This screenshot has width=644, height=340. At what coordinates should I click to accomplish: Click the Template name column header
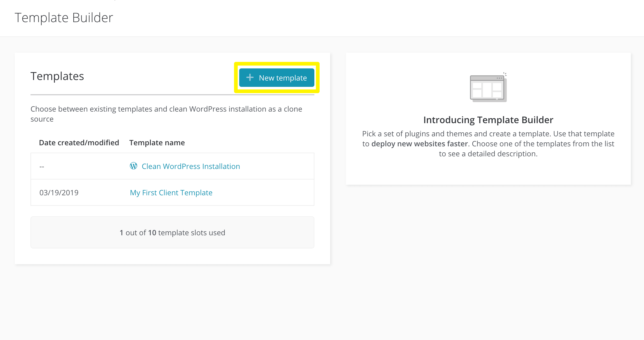(x=157, y=143)
